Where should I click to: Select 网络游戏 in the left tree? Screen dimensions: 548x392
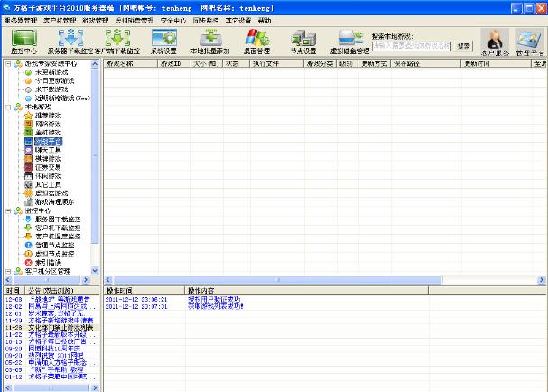coord(51,124)
